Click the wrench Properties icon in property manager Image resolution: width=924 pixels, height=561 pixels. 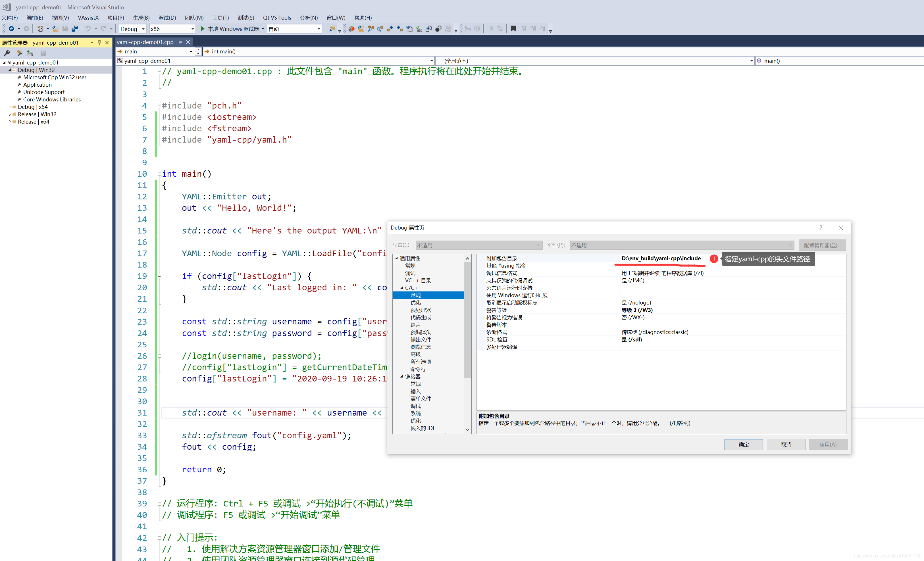tap(7, 53)
